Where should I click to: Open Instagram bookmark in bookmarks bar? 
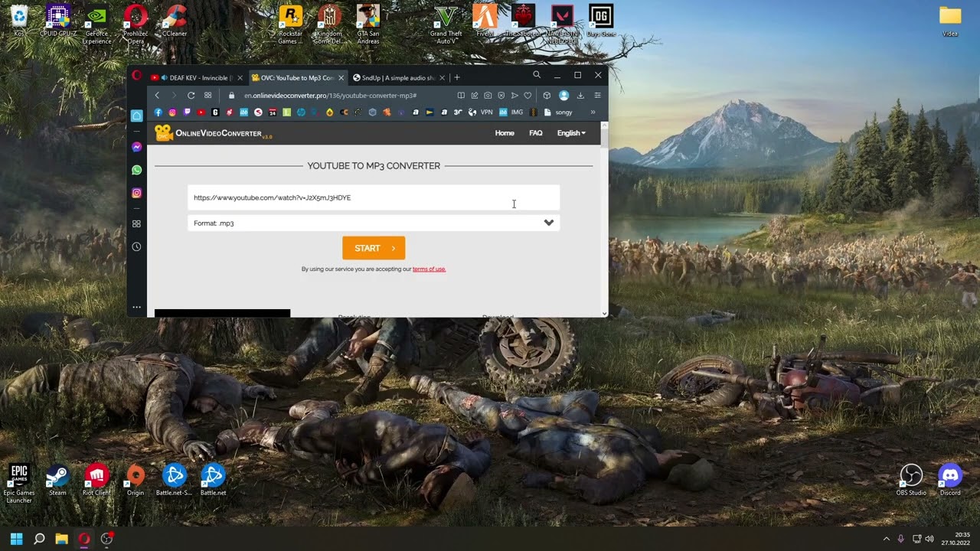[173, 112]
